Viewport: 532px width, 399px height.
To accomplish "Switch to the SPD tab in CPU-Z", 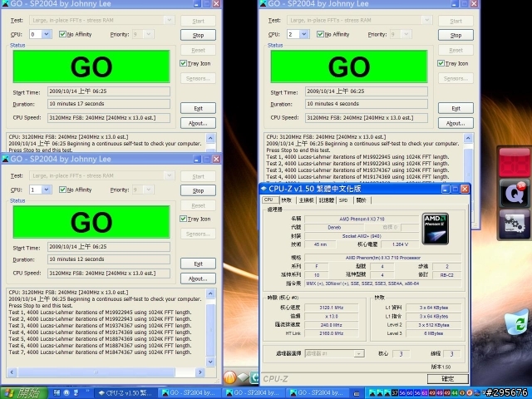I will pyautogui.click(x=343, y=200).
